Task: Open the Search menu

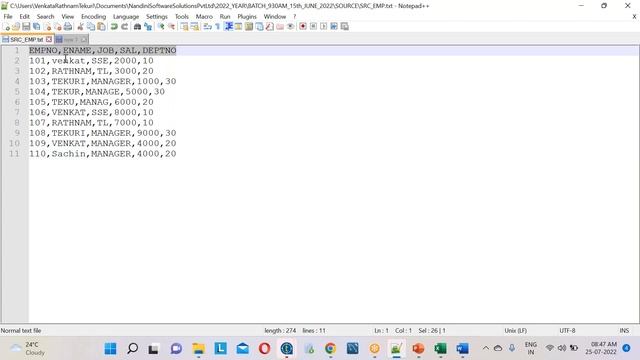Action: [45, 16]
